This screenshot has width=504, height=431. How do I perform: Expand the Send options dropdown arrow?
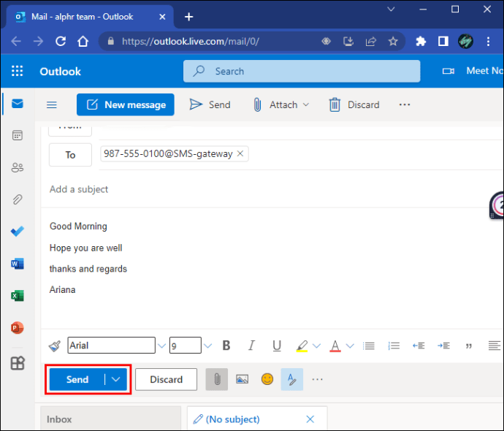(x=115, y=379)
